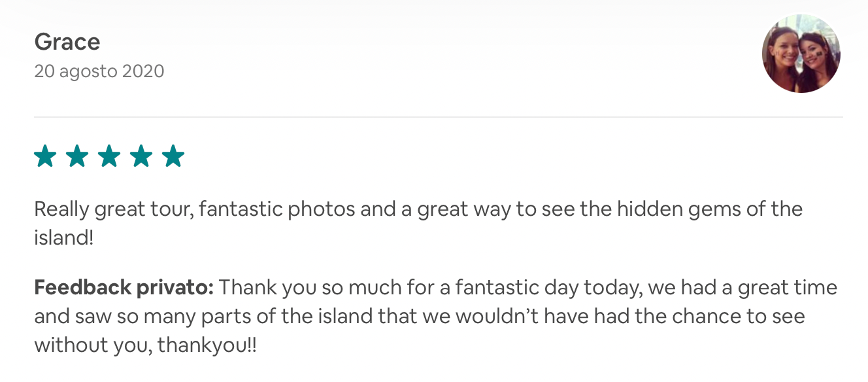Click "thankyou!!" at the feedback's end
The height and width of the screenshot is (382, 868).
(208, 345)
